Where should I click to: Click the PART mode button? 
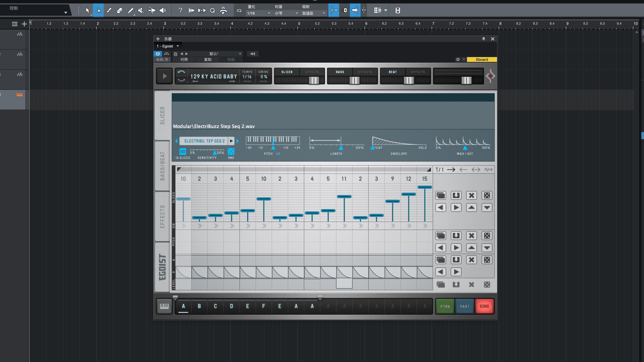tap(465, 306)
